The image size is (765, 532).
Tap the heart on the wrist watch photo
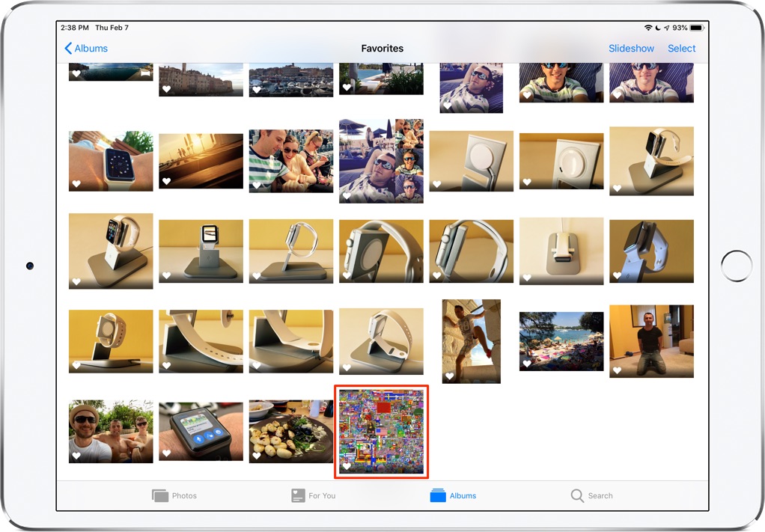76,184
